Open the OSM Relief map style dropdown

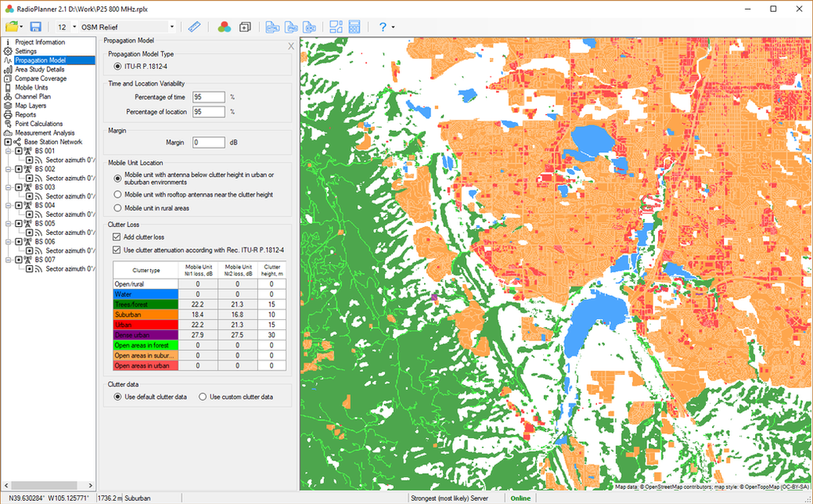click(173, 26)
